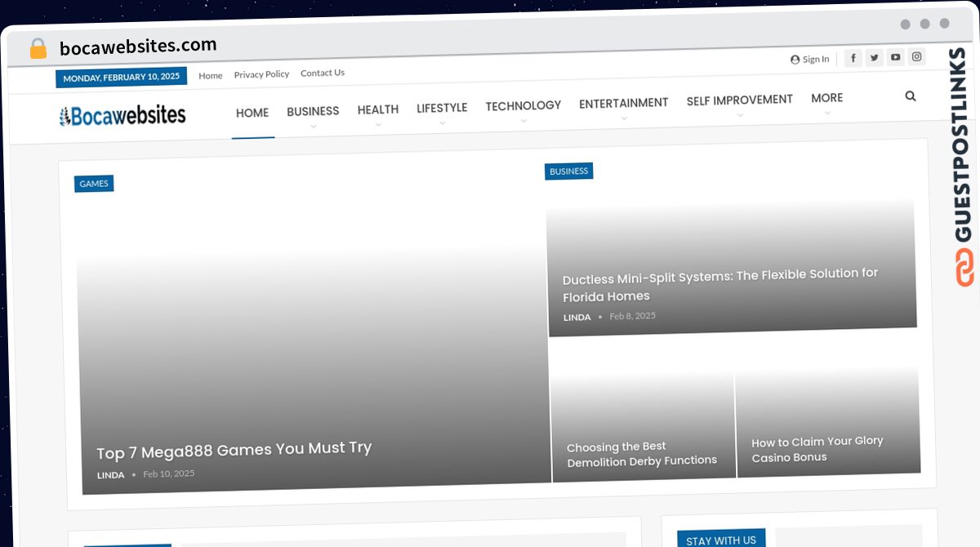
Task: Open the YouTube social icon
Action: [896, 57]
